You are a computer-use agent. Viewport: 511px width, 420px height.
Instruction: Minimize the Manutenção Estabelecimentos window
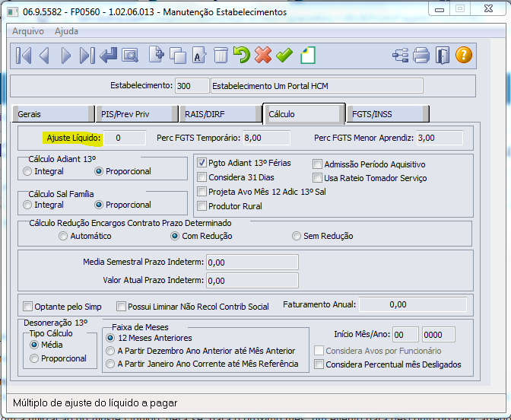pyautogui.click(x=440, y=9)
